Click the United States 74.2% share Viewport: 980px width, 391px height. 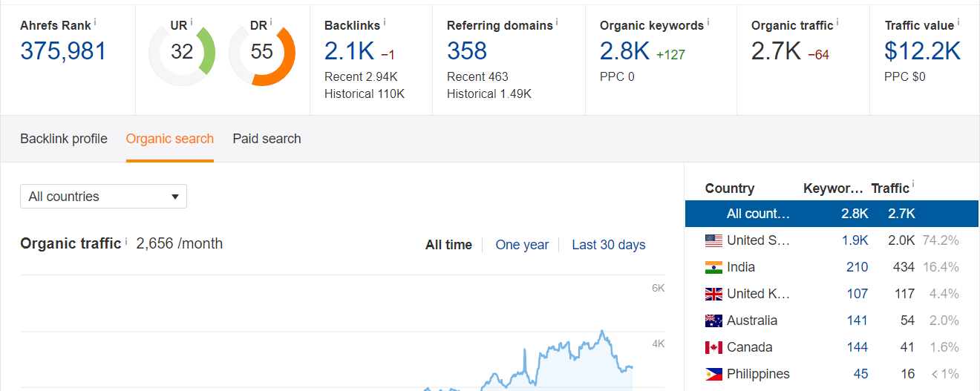pos(941,240)
